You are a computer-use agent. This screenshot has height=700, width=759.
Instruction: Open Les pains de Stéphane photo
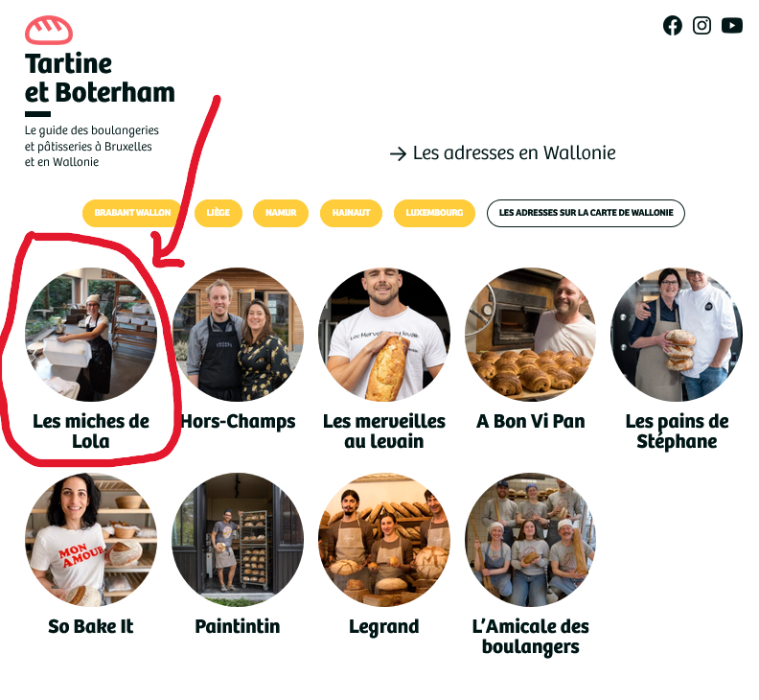tap(677, 335)
